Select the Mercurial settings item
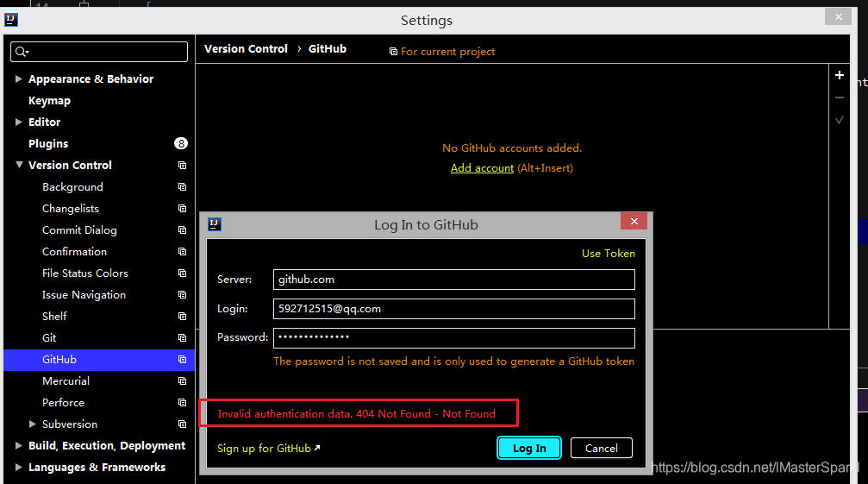Screen dimensions: 868x484 (x=66, y=381)
